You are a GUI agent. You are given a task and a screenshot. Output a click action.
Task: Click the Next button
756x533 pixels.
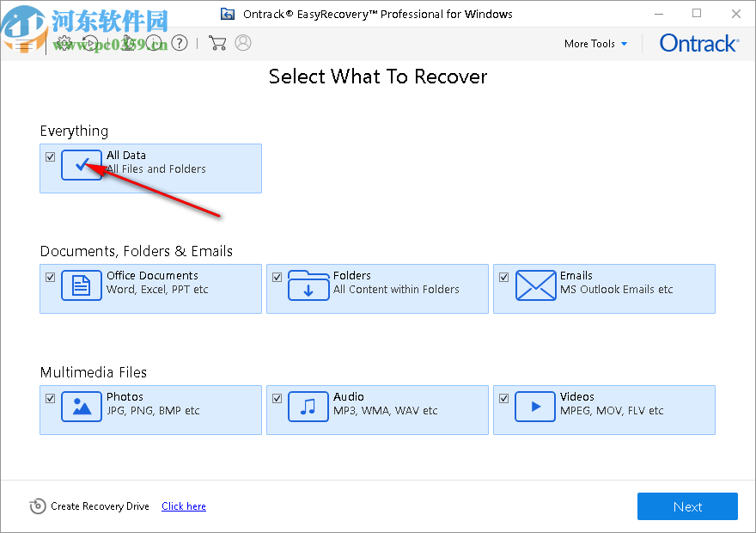[x=687, y=506]
